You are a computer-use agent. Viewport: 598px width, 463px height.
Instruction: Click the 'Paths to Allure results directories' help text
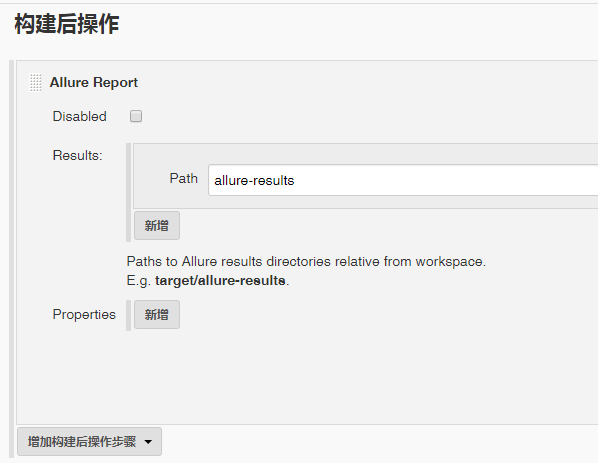pos(306,262)
